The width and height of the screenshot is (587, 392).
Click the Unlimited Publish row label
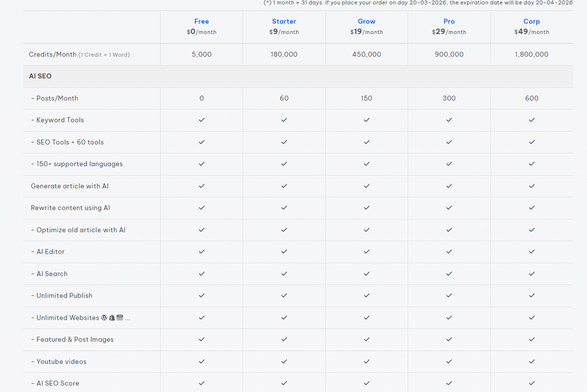point(62,296)
